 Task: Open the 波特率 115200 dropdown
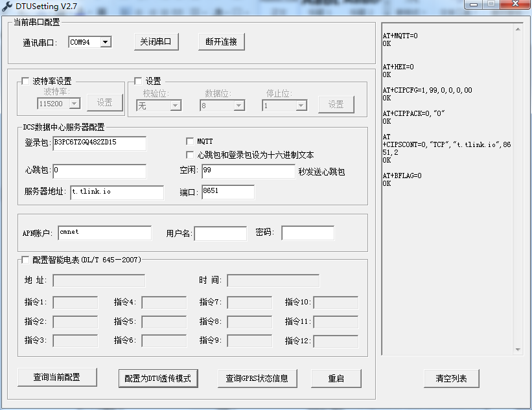pyautogui.click(x=73, y=104)
